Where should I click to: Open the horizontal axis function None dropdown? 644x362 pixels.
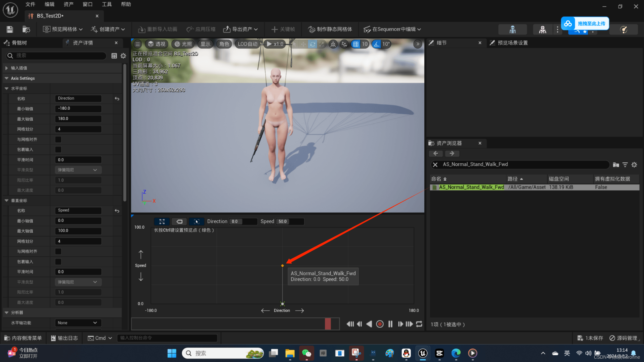pos(78,323)
